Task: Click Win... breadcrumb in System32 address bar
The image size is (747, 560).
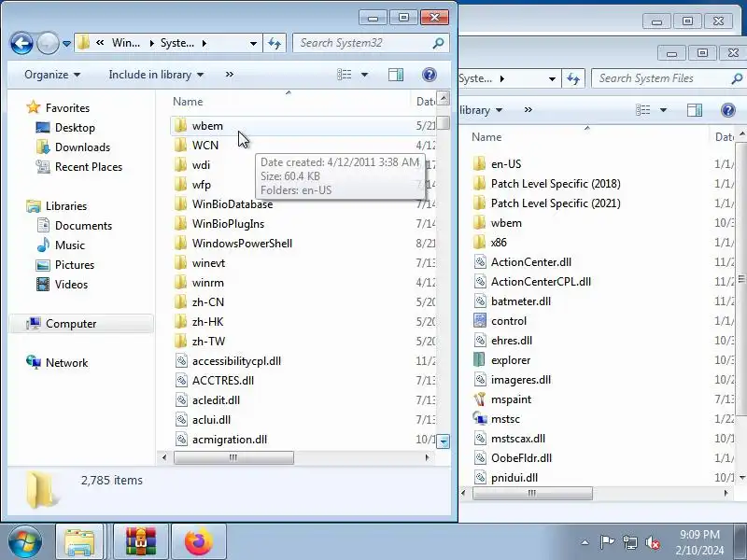Action: click(126, 43)
